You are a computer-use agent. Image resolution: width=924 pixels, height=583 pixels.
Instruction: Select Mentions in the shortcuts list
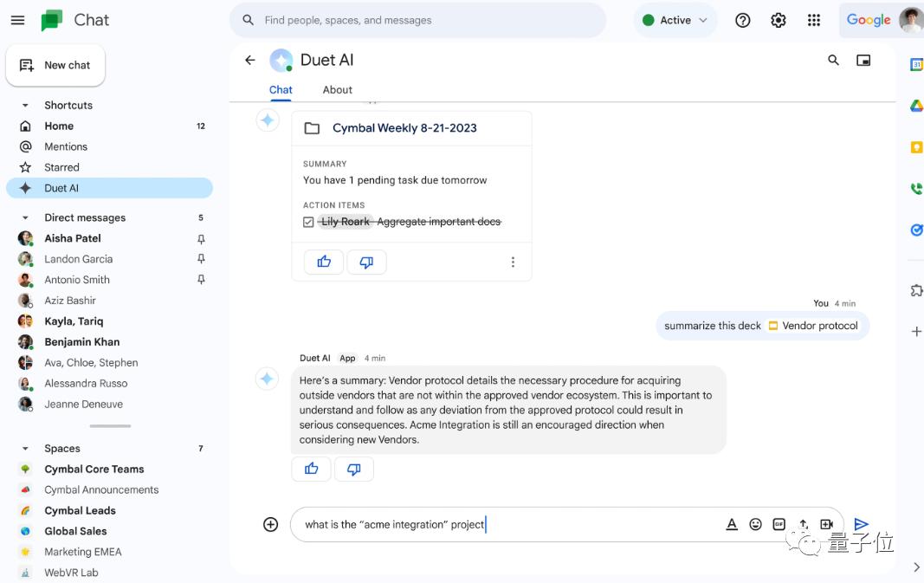[x=66, y=146]
